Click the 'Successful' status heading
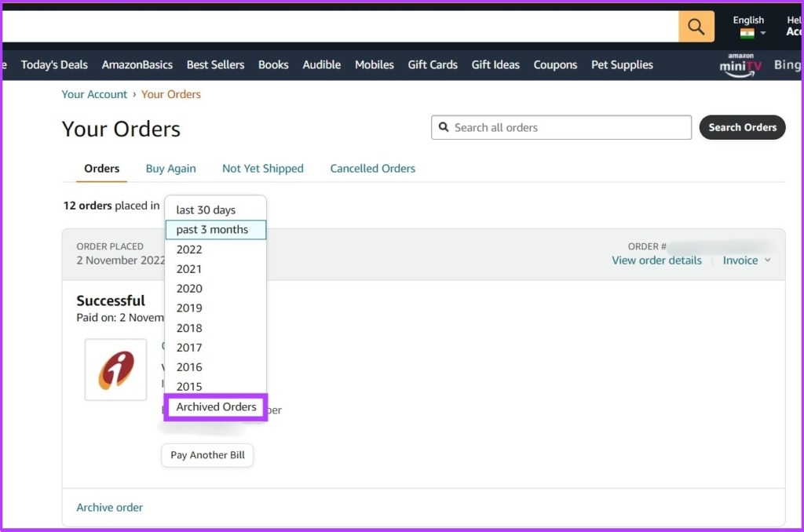Image resolution: width=804 pixels, height=532 pixels. [111, 301]
